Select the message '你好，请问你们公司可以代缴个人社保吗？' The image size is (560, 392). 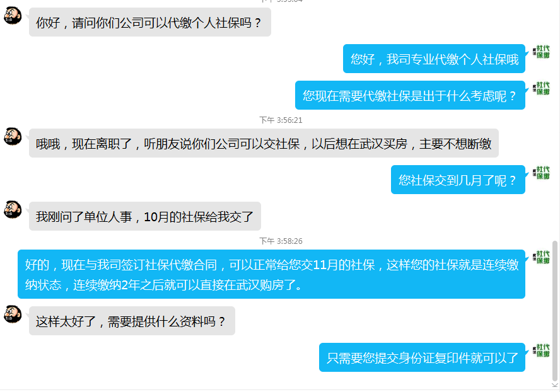pyautogui.click(x=149, y=22)
